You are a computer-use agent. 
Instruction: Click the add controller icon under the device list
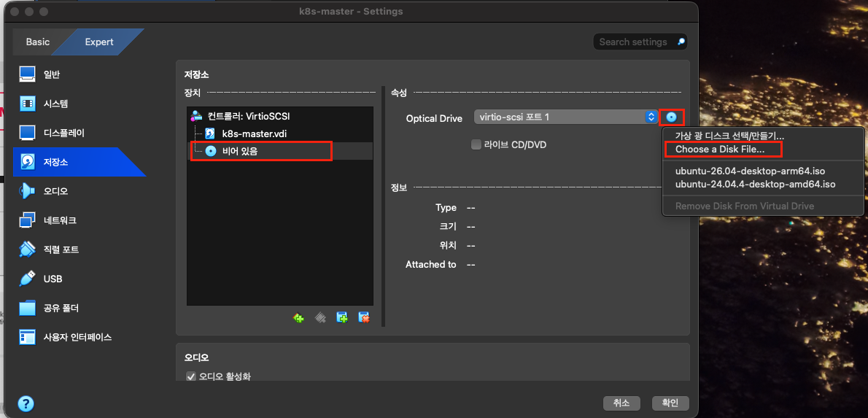pos(298,318)
